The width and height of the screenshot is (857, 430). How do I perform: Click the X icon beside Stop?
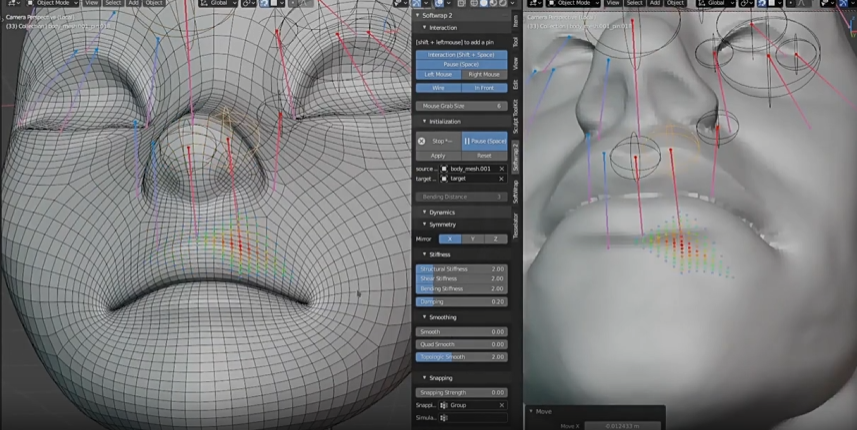click(421, 141)
